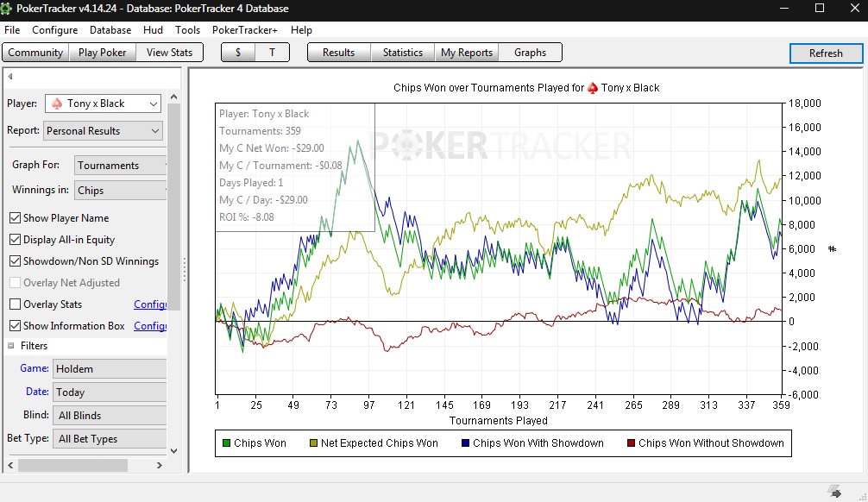Click 'Tournaments: 359' in the info box
This screenshot has width=868, height=502.
pos(261,131)
